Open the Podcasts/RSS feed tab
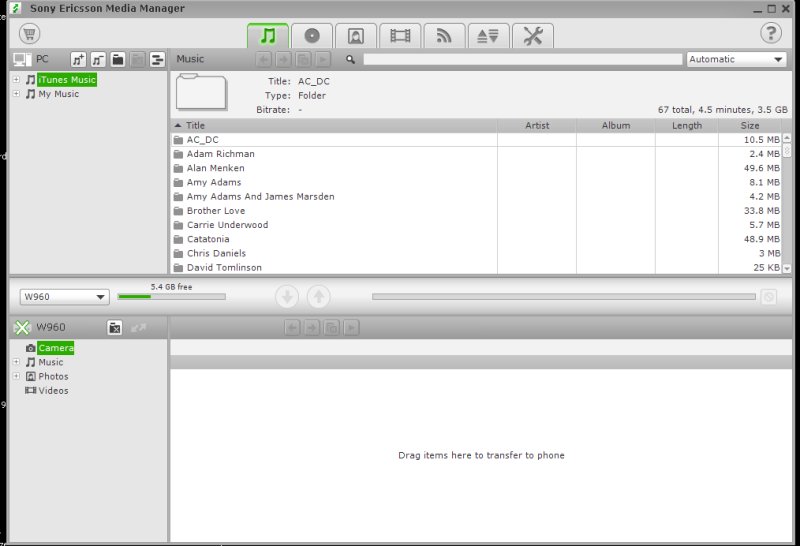The image size is (800, 546). (x=444, y=36)
